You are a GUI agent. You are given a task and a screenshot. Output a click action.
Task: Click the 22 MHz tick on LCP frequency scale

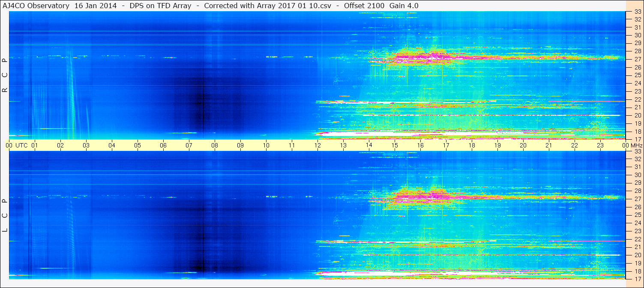[637, 239]
